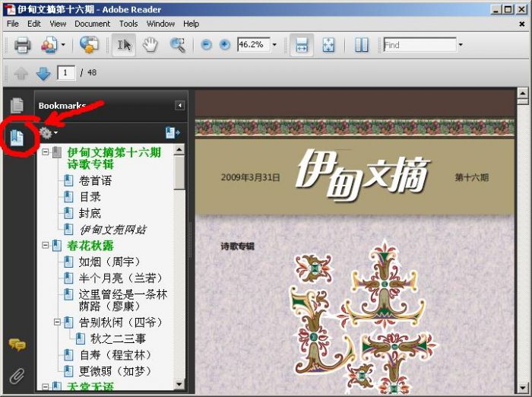Click the zoom out minus button
Screen dimensions: 532x397
206,44
